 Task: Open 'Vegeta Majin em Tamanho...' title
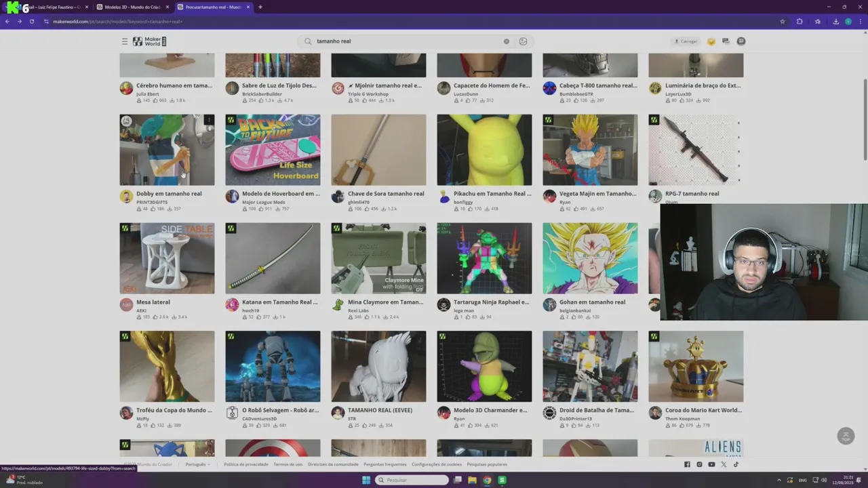pyautogui.click(x=597, y=194)
